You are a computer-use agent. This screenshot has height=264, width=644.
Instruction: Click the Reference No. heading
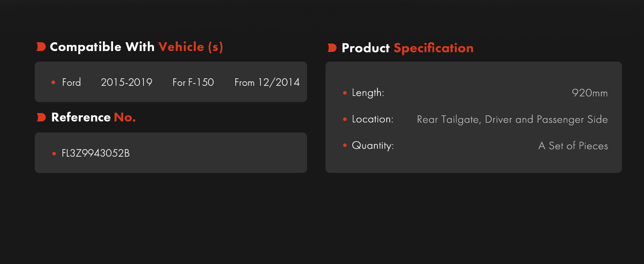[x=93, y=117]
